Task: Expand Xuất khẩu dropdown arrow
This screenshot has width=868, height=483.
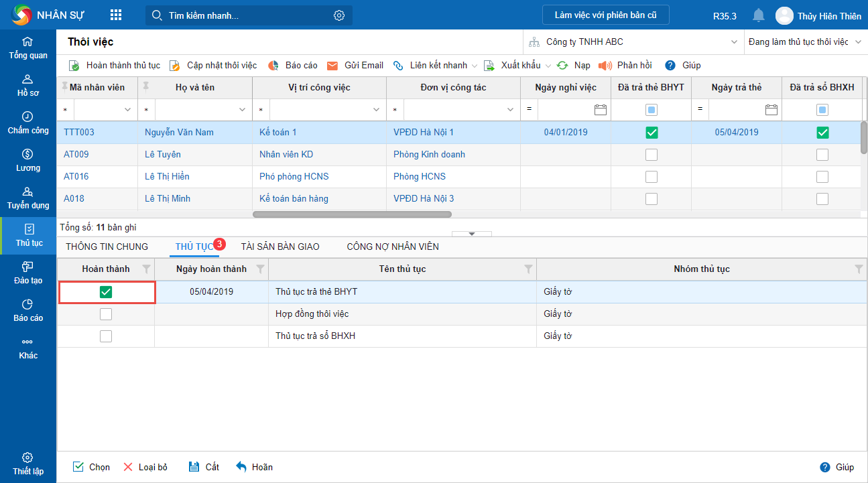Action: click(x=548, y=66)
